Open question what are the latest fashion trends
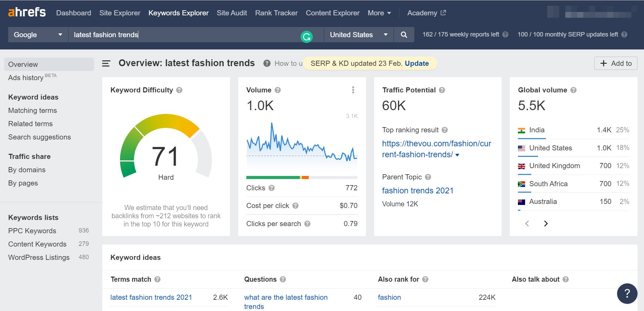Screen dimensions: 644x311 tap(286, 302)
